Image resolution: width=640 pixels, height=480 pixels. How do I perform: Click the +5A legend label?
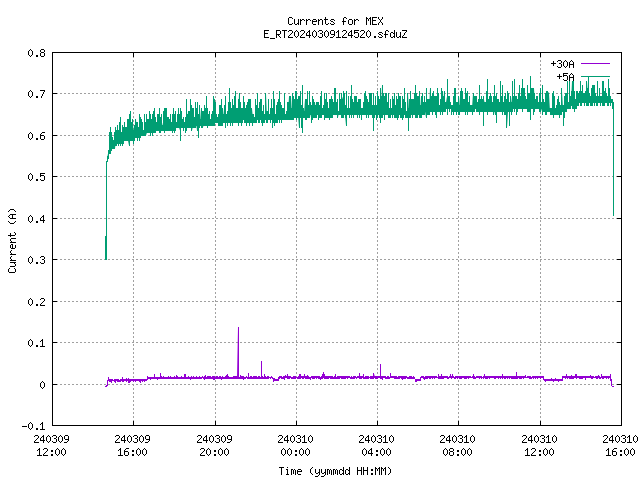565,77
